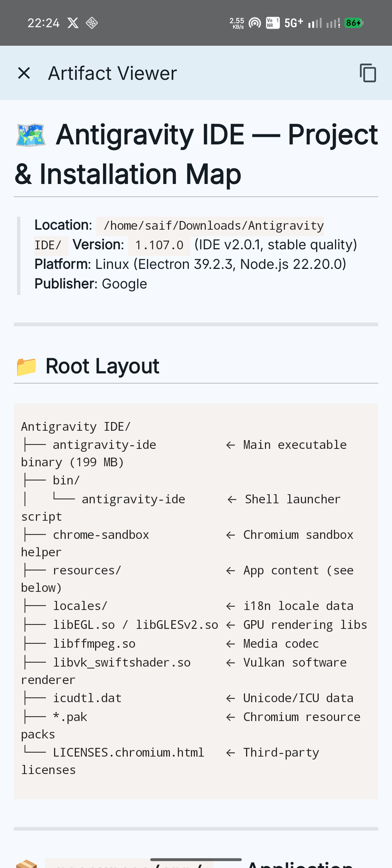Tap the X app notification icon
The image size is (392, 868).
[73, 23]
